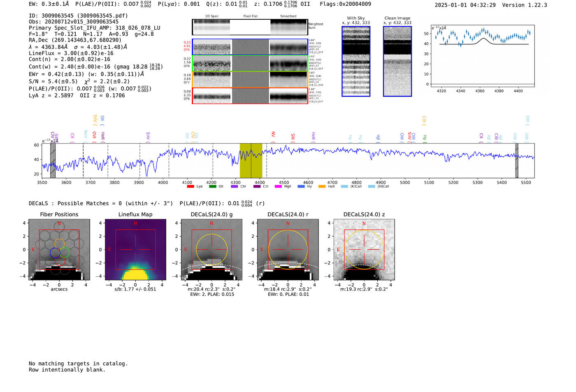Click the hatched gray band near 3550 Å
The height and width of the screenshot is (392, 576).
[53, 160]
